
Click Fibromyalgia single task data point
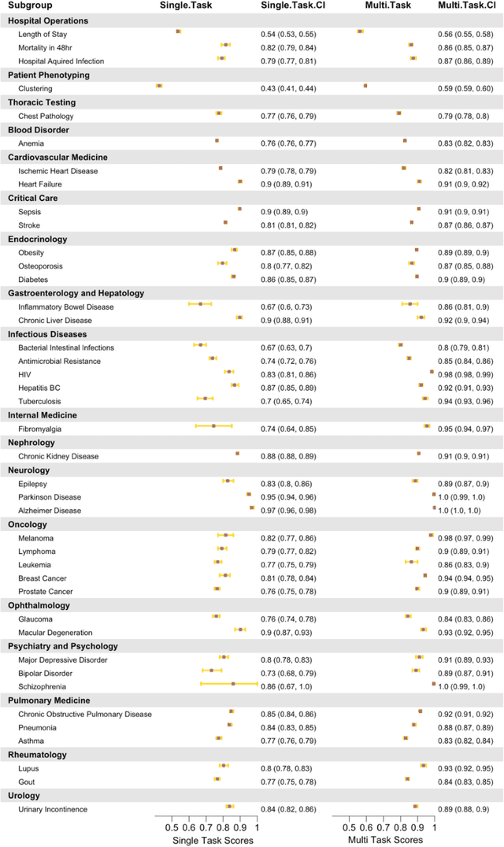point(213,426)
